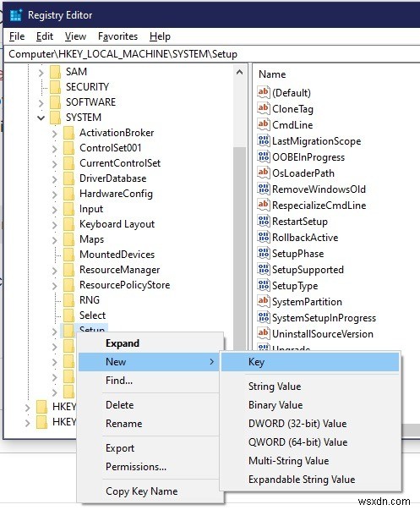Click the registry path address bar
This screenshot has width=420, height=510.
click(x=212, y=53)
